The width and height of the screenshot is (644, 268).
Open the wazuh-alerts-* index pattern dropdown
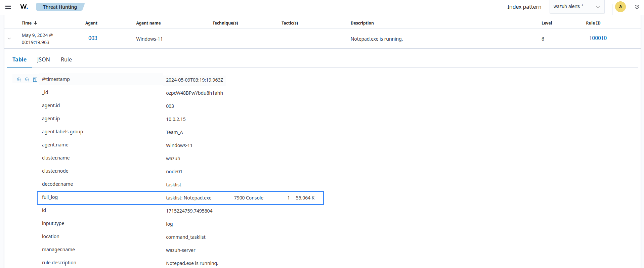(x=576, y=7)
